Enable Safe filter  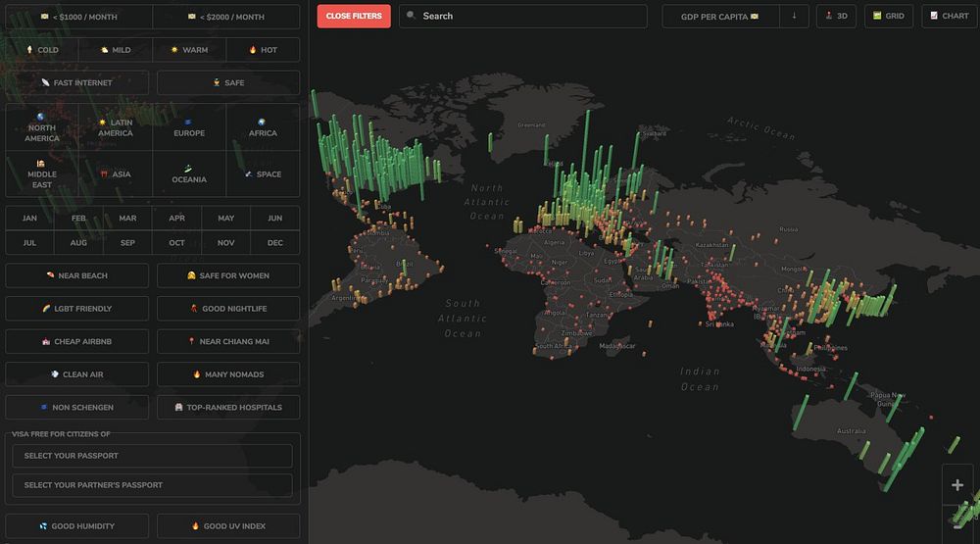(228, 82)
